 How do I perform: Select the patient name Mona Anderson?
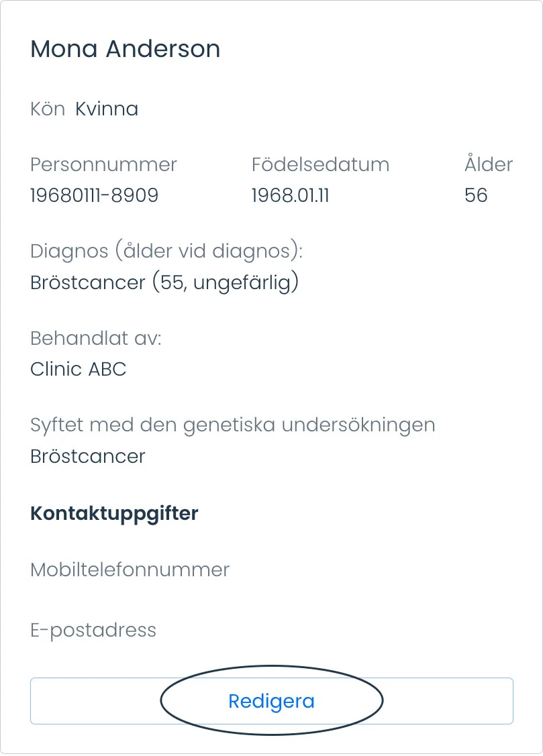tap(126, 49)
